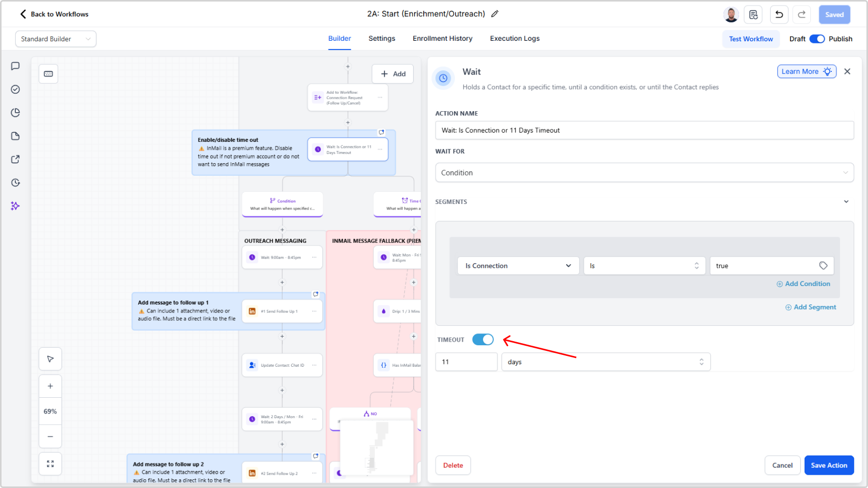Click the AI sparkle icon in sidebar

tap(15, 206)
